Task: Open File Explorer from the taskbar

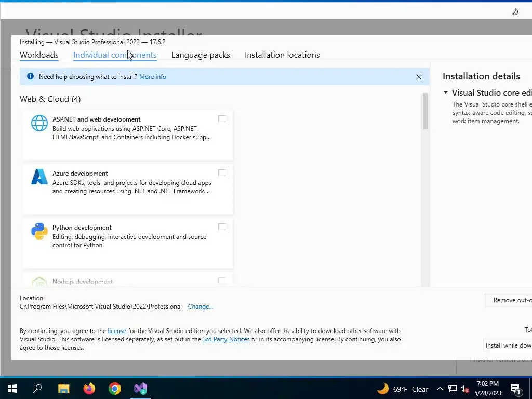Action: pos(63,389)
